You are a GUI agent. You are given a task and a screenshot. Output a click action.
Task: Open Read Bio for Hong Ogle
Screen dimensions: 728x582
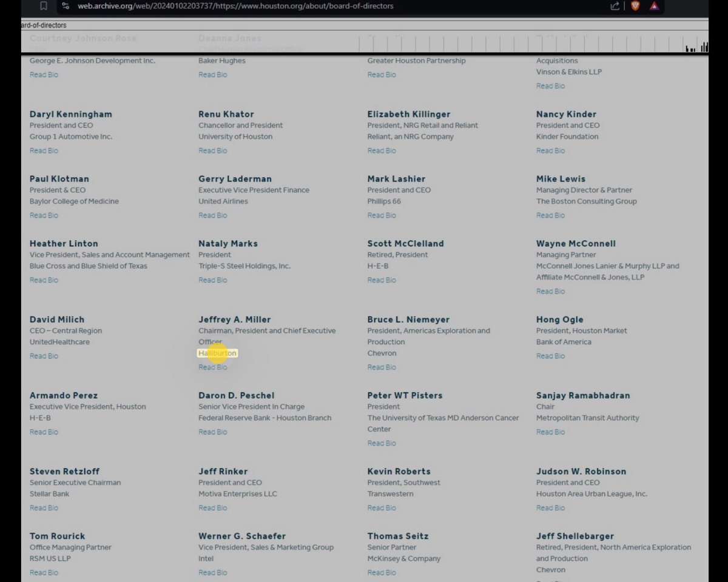click(x=550, y=356)
